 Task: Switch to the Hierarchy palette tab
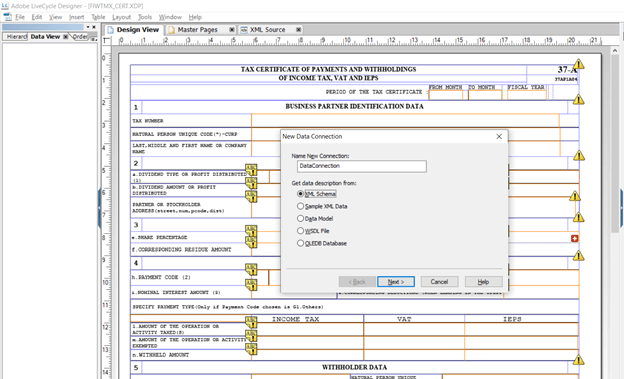click(x=16, y=37)
